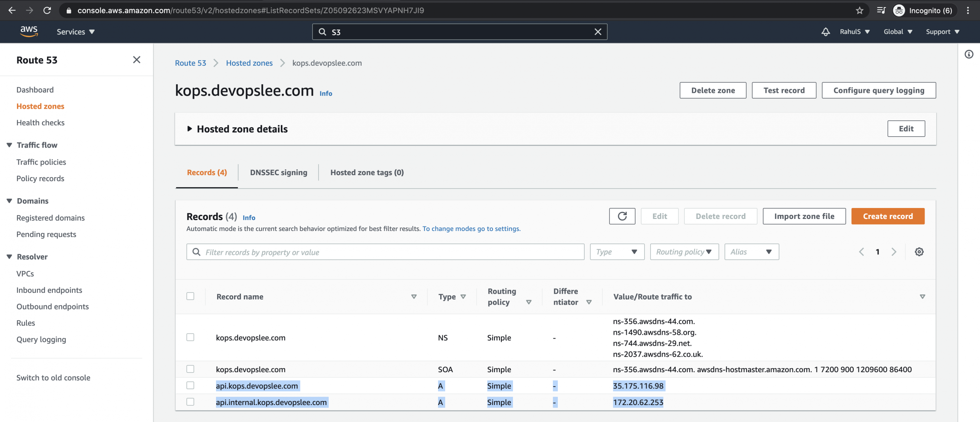Follow the change modes settings link
This screenshot has height=422, width=980.
[471, 228]
